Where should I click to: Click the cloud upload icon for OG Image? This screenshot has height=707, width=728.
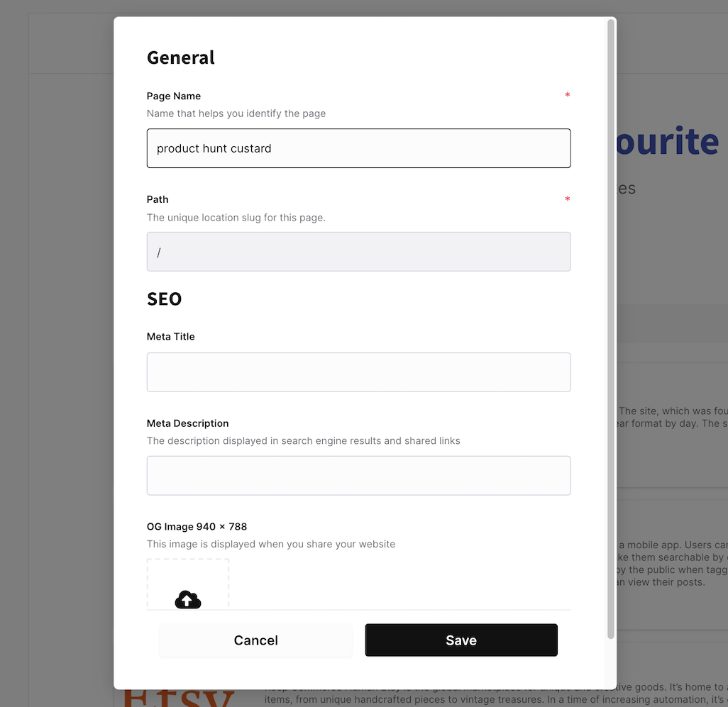(188, 599)
